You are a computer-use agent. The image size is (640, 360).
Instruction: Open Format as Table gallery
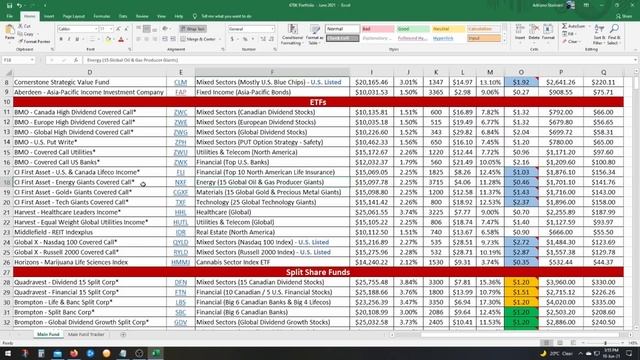pyautogui.click(x=315, y=34)
